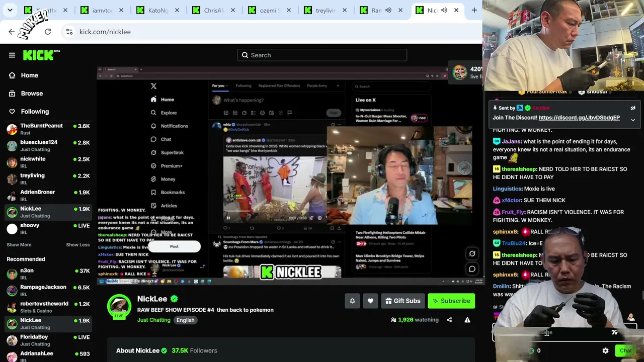Click the rotate icon on stream overlay
Viewport: 644px width, 362px height.
coord(472,254)
